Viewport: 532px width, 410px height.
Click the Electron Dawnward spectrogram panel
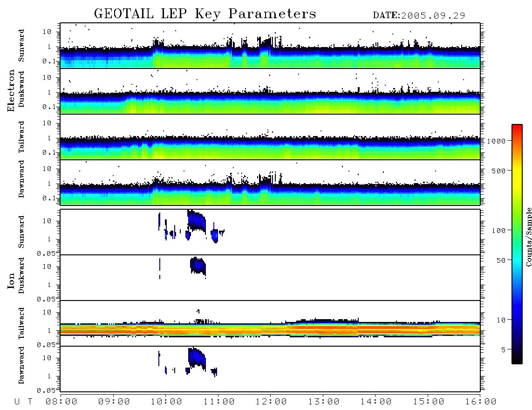(270, 182)
